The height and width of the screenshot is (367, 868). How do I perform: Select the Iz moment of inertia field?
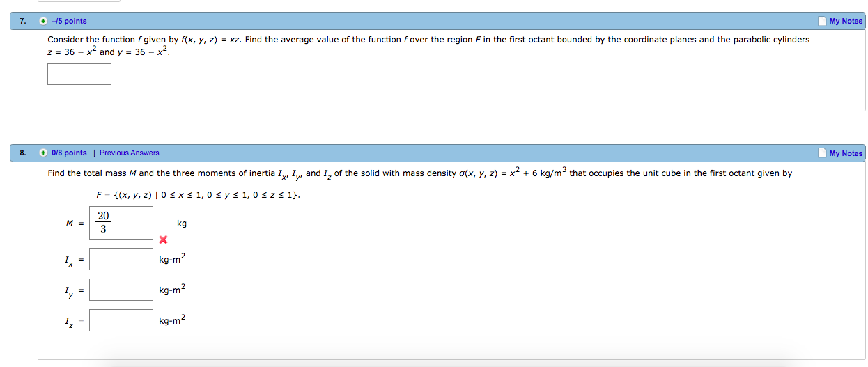tap(121, 320)
